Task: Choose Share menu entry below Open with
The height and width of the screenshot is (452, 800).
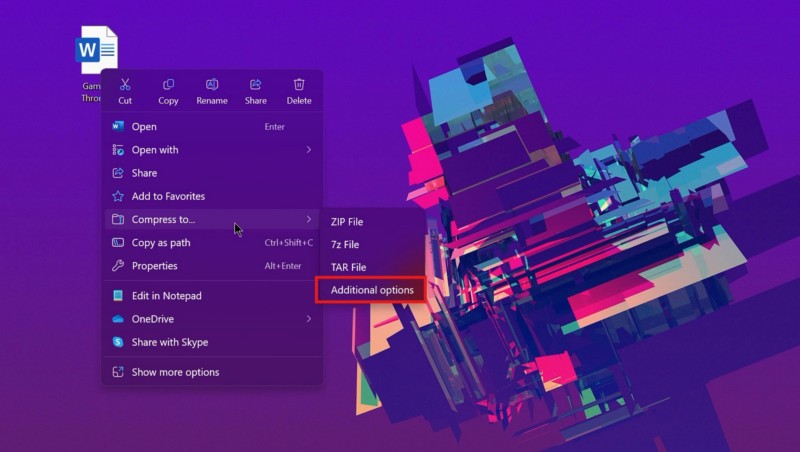Action: coord(212,173)
